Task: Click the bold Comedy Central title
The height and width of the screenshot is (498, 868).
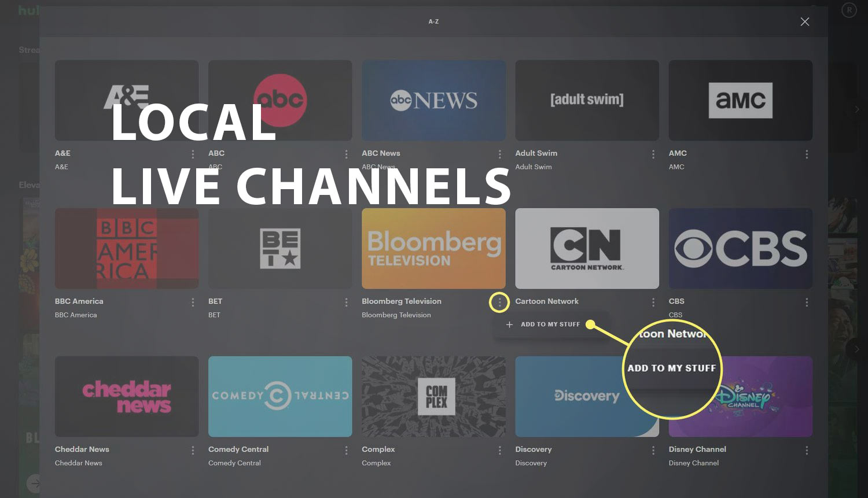Action: coord(238,449)
